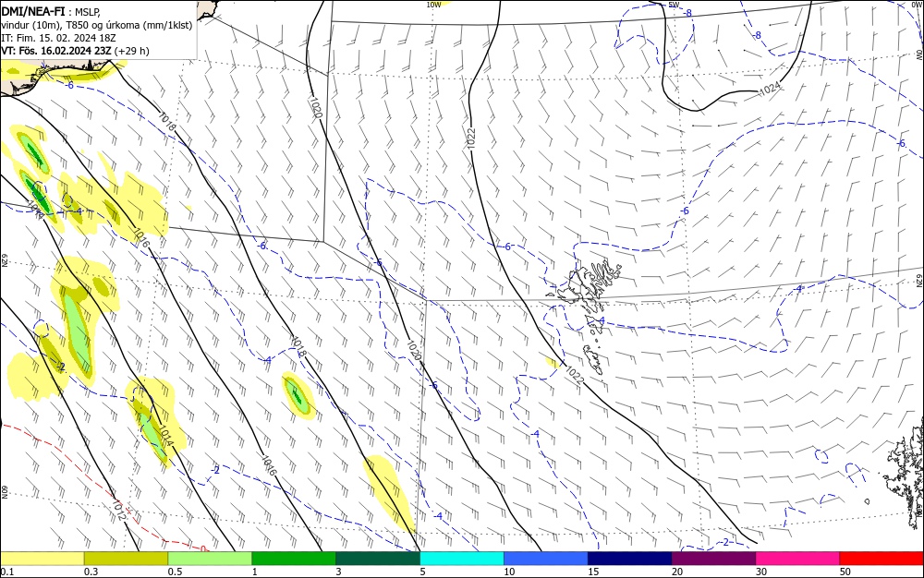
Task: Click the pink 30–50 legend swatch
Action: (798, 559)
